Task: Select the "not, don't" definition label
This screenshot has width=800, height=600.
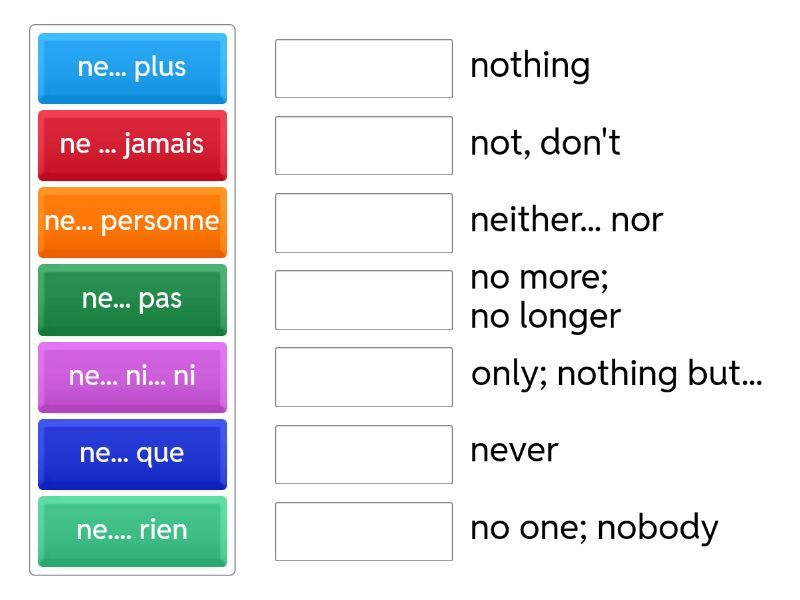Action: pyautogui.click(x=545, y=143)
